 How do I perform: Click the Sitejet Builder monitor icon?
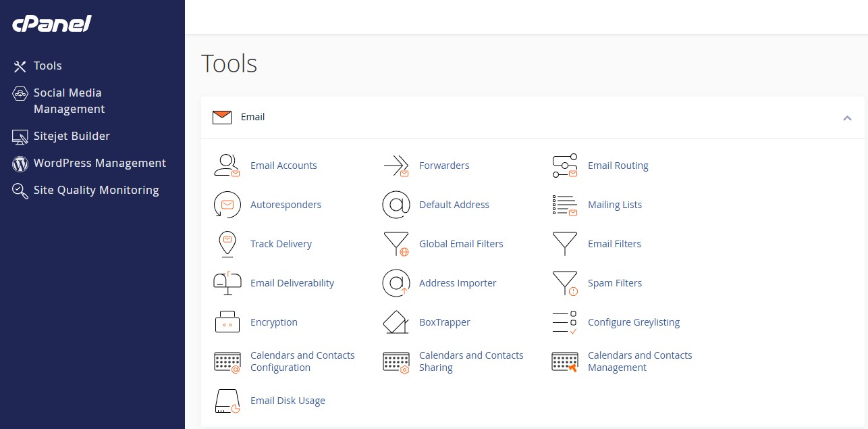[20, 136]
